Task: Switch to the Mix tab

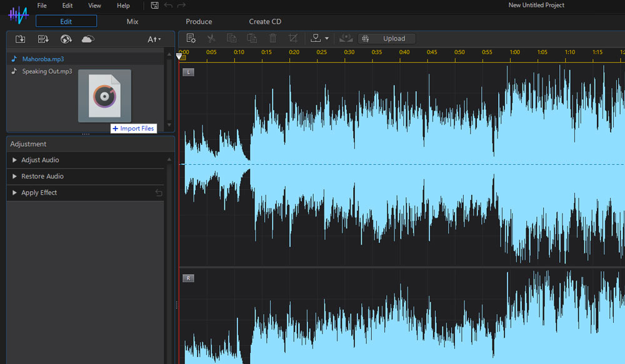Action: [132, 21]
